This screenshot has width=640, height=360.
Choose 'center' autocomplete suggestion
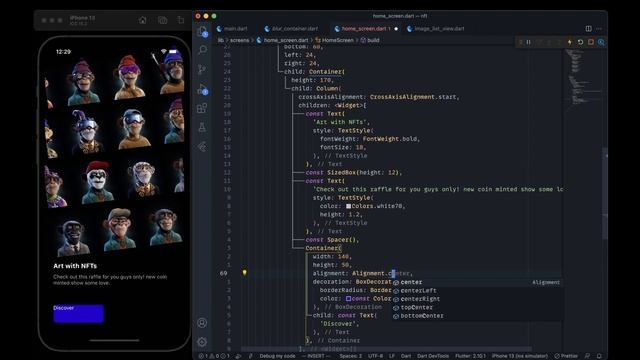[477, 282]
